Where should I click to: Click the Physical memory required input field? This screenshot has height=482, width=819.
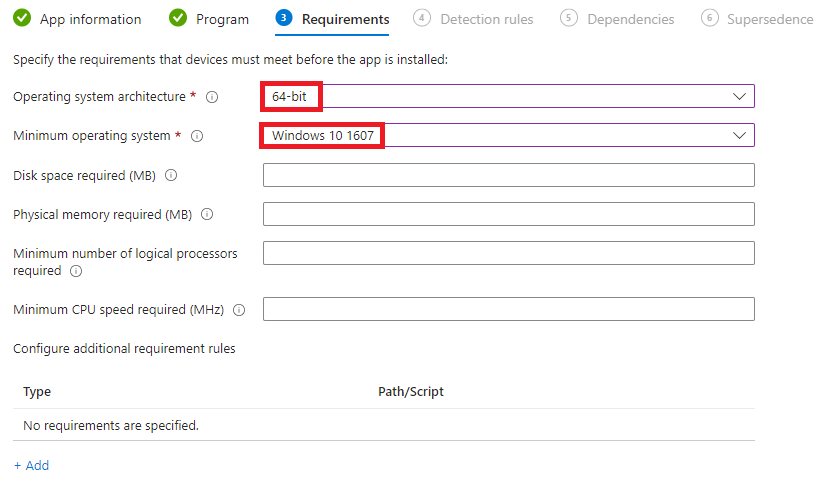coord(509,214)
